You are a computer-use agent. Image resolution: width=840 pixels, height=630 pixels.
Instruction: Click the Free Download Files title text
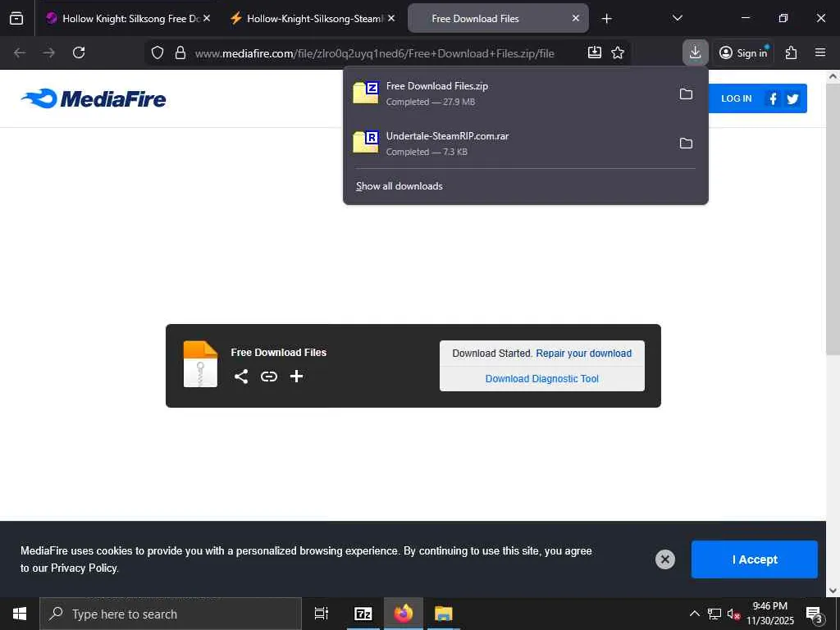click(x=279, y=353)
